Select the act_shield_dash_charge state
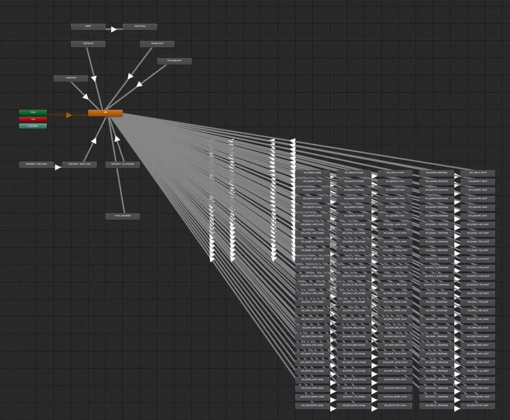The image size is (510, 420). [x=354, y=380]
